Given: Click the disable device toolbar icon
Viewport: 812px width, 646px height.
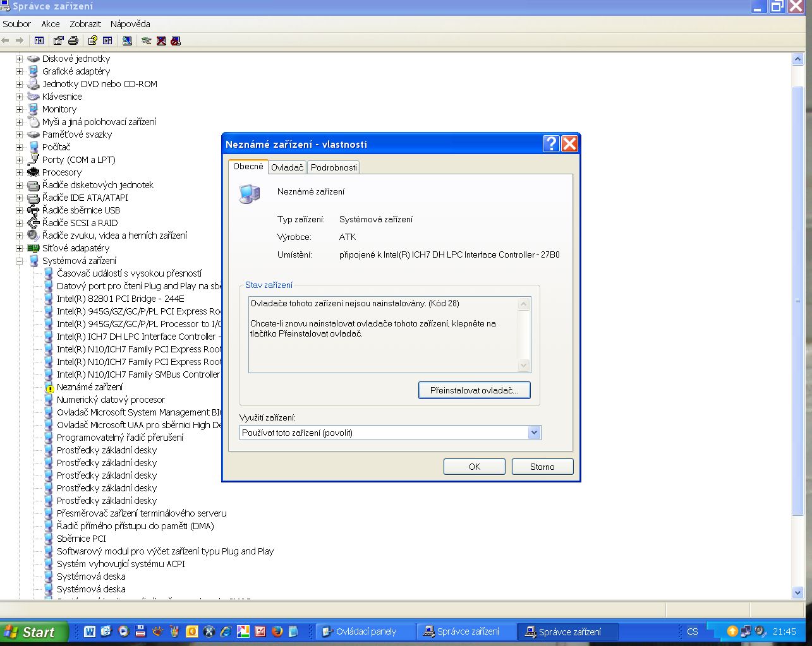Looking at the screenshot, I should click(176, 40).
